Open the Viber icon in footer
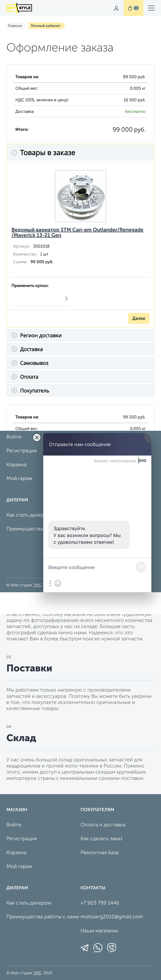The width and height of the screenshot is (161, 980). pyautogui.click(x=112, y=948)
